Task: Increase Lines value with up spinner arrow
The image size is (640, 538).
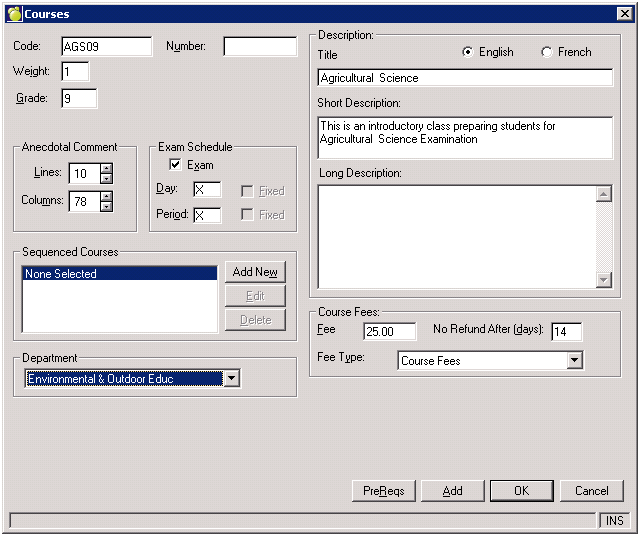Action: coord(106,168)
